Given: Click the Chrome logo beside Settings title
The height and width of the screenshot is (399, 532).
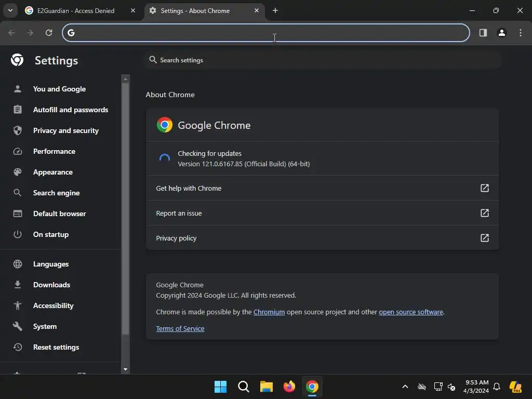Looking at the screenshot, I should pyautogui.click(x=17, y=60).
